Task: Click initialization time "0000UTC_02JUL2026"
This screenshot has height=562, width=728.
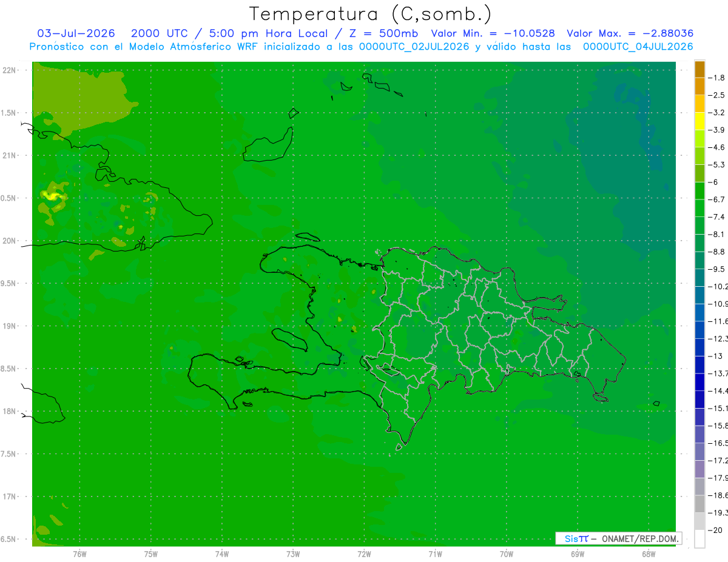Action: [x=414, y=47]
